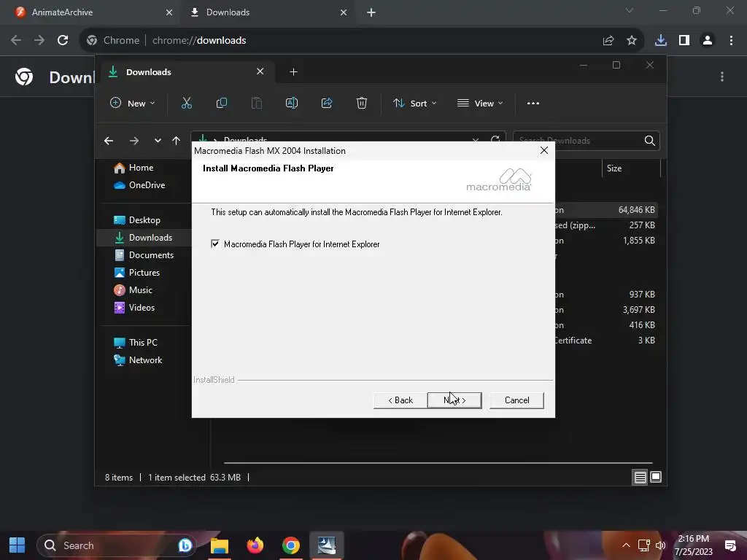Open the See more ellipsis menu
This screenshot has height=560, width=747.
[533, 103]
